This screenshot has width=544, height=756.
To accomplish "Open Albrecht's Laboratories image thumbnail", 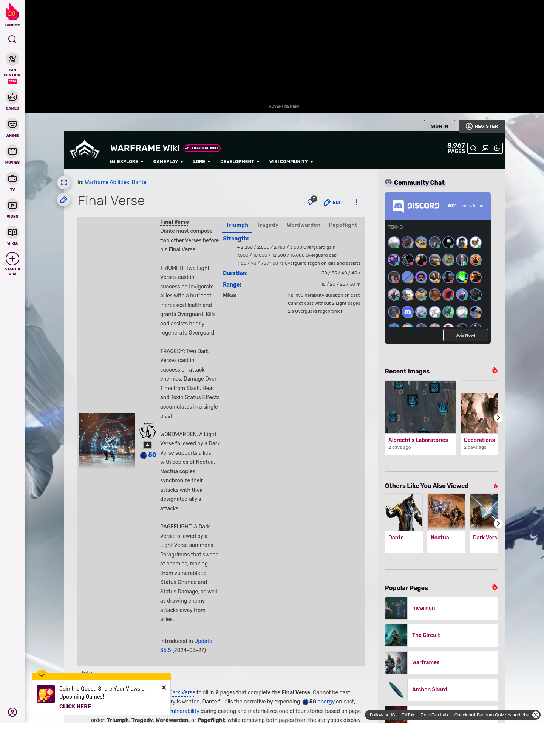I will [x=420, y=407].
